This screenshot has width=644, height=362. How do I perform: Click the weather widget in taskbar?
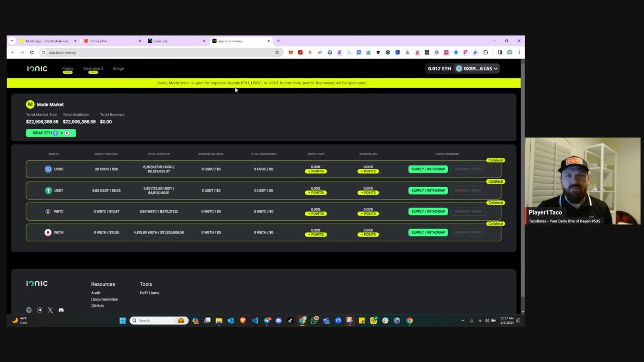coord(19,320)
